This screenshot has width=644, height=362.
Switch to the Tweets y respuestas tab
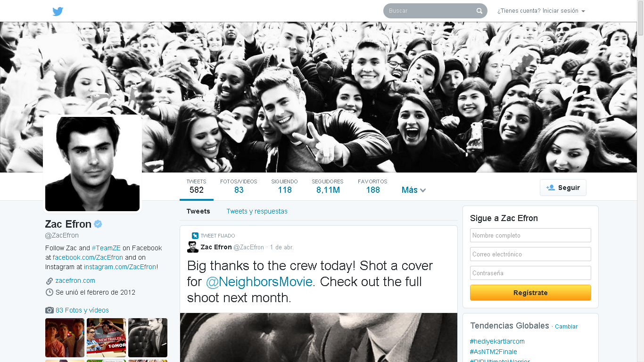click(x=257, y=211)
